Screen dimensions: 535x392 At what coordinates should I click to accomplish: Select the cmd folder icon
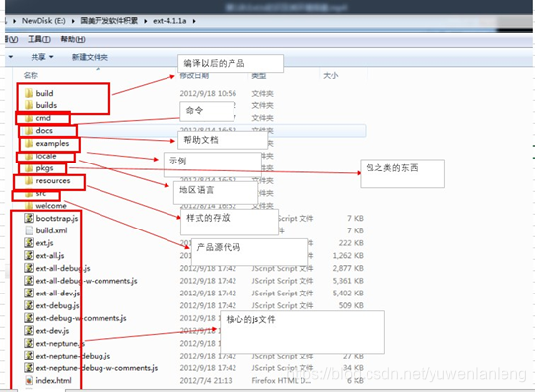[x=29, y=118]
